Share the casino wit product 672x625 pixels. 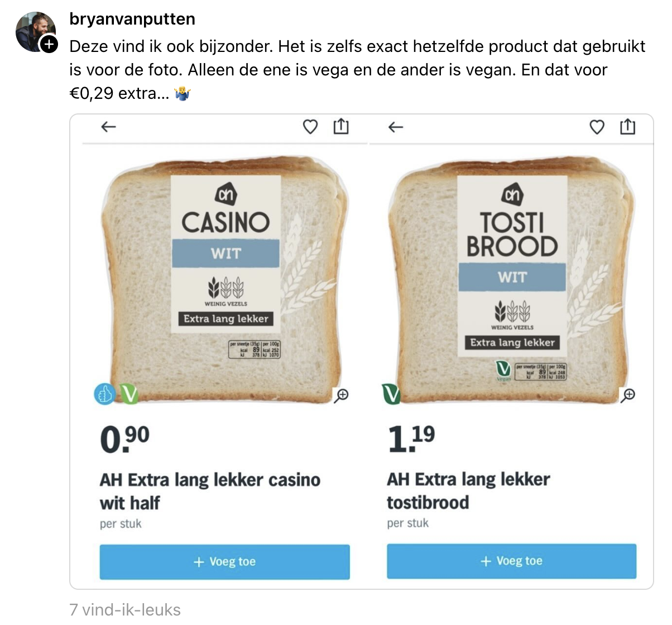click(341, 127)
